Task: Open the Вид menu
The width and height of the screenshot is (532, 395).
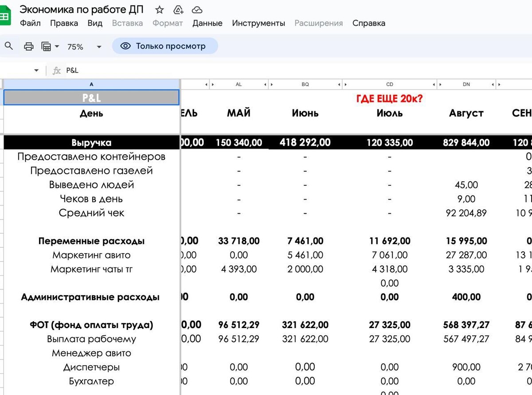Action: (x=95, y=23)
